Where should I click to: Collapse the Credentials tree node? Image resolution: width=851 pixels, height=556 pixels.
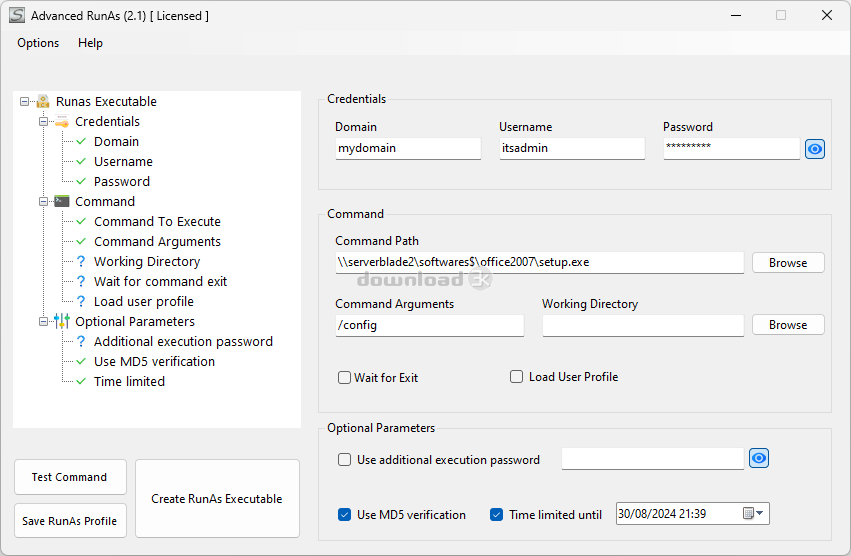44,121
